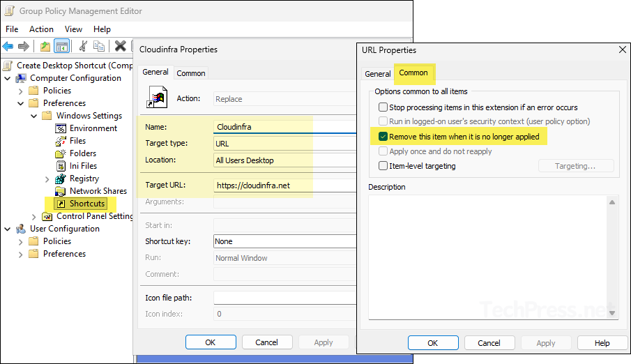631x364 pixels.
Task: Click the shortcut icon in Cloudinfra Properties
Action: click(x=157, y=97)
